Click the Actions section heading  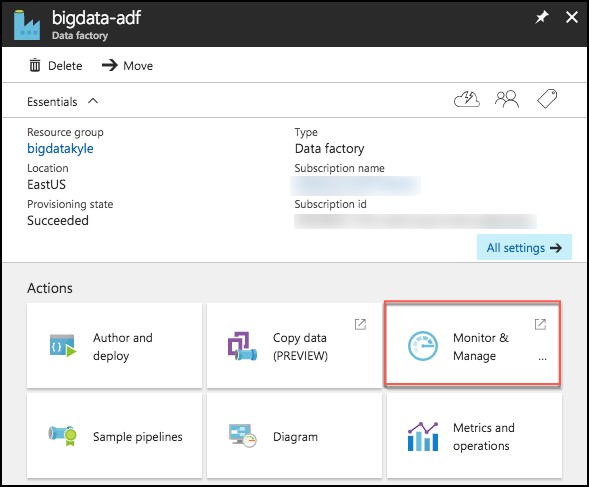(50, 288)
